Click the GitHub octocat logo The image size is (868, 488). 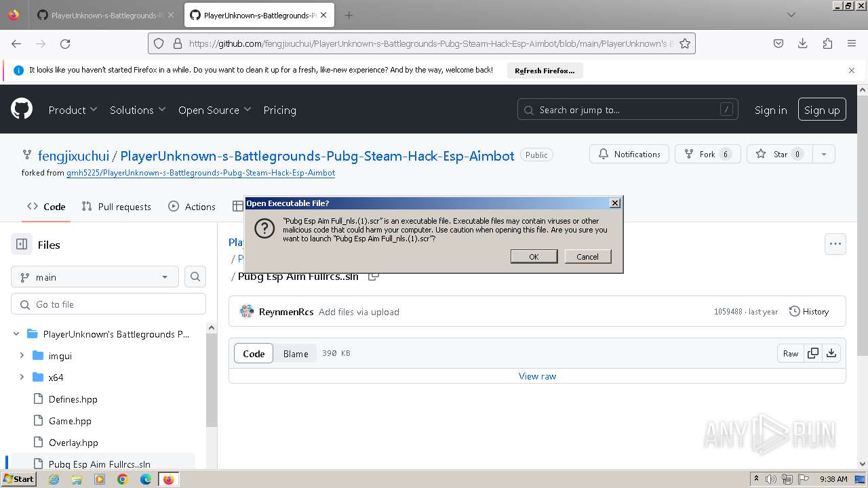point(22,109)
